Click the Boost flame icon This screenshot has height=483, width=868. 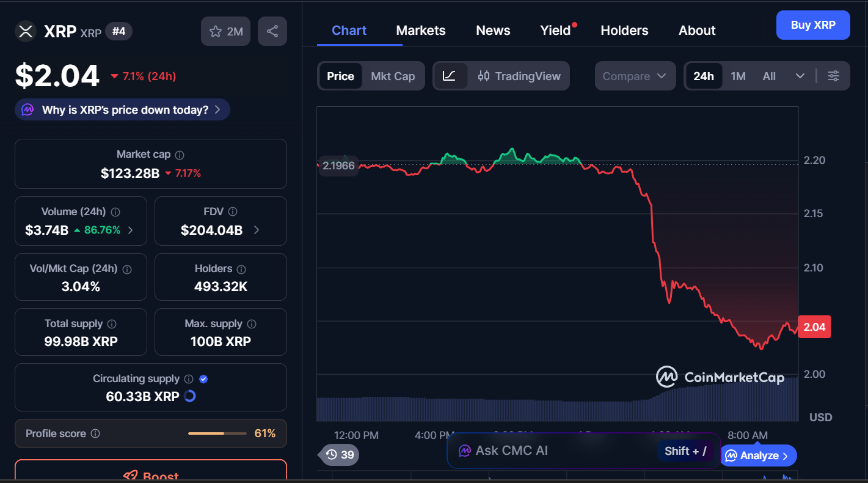click(x=128, y=476)
